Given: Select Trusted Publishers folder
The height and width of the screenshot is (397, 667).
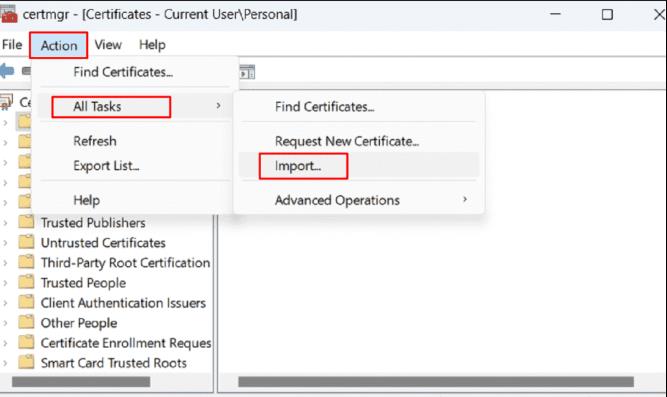Looking at the screenshot, I should 93,223.
